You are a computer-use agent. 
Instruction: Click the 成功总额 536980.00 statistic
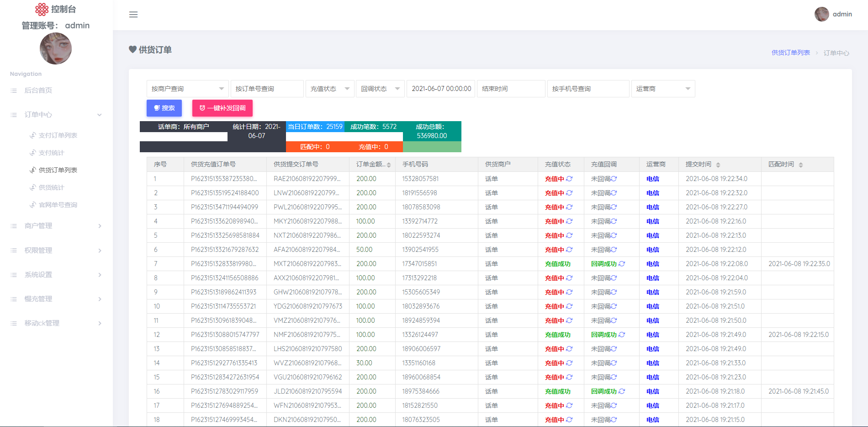pos(432,131)
